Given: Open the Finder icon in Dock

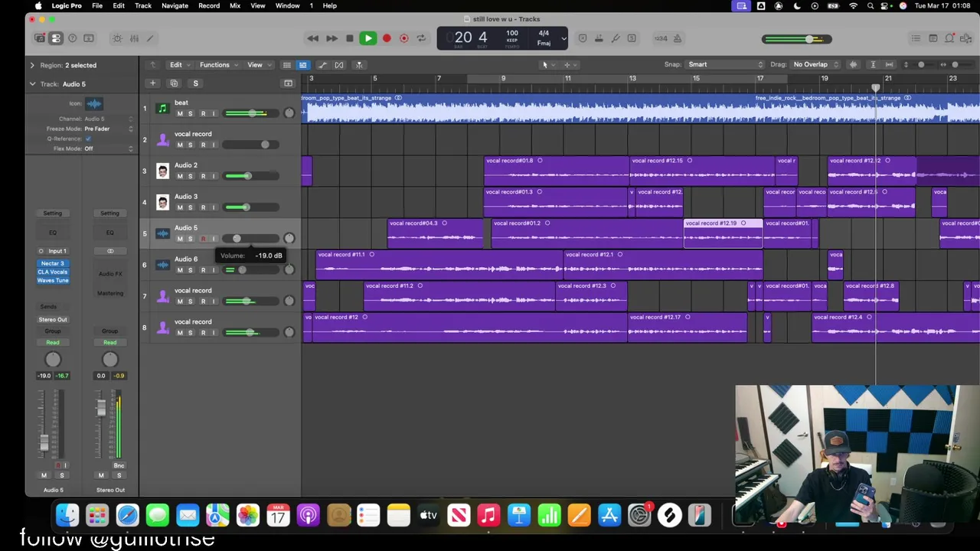Looking at the screenshot, I should click(67, 515).
